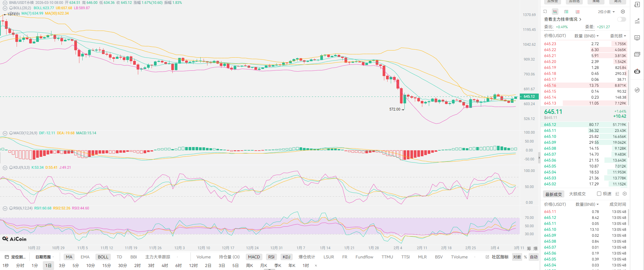
Task: Toggle the 查看主力挂单情况 switch
Action: pyautogui.click(x=621, y=19)
